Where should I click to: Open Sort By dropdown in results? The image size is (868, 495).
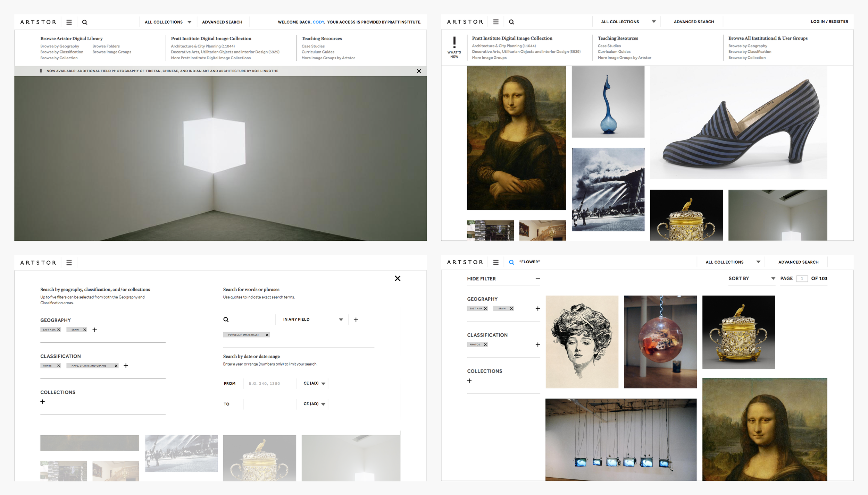click(x=752, y=279)
